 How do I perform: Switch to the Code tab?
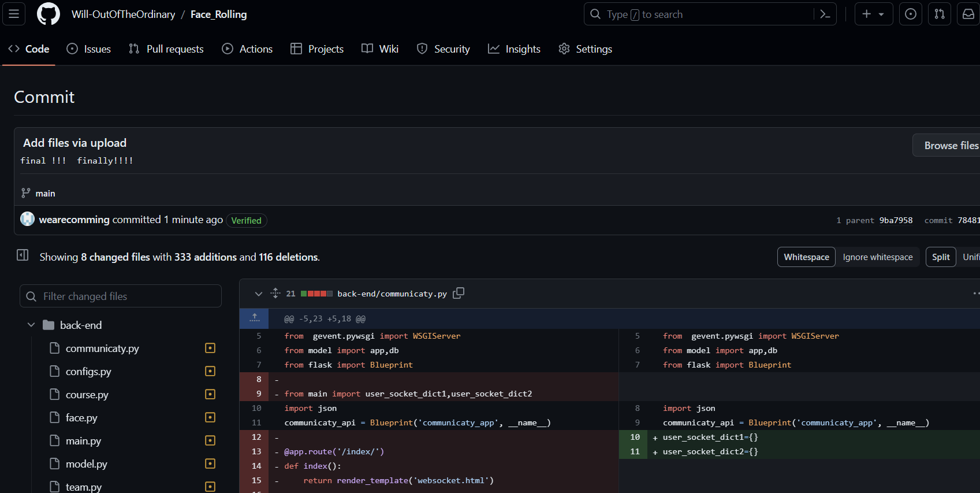coord(29,49)
